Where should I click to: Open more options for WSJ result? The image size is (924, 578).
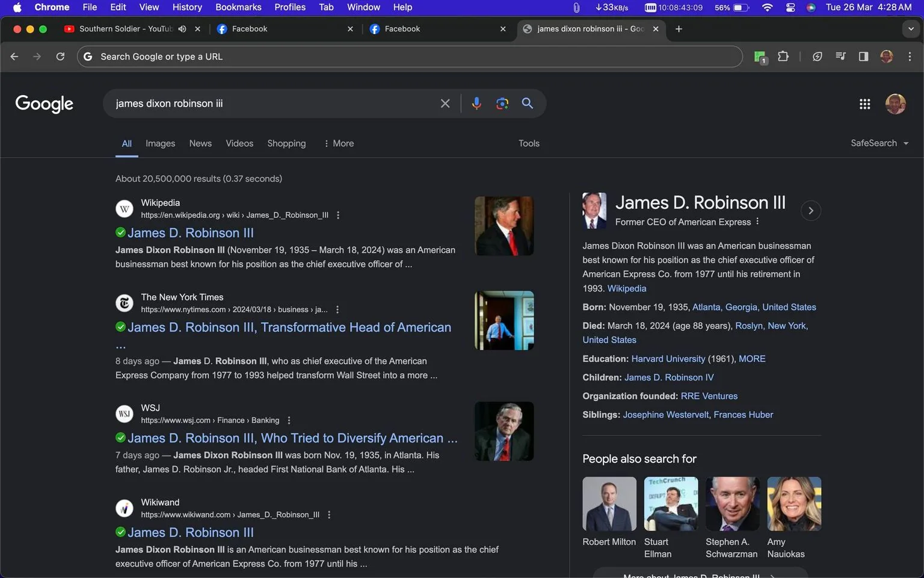point(289,420)
